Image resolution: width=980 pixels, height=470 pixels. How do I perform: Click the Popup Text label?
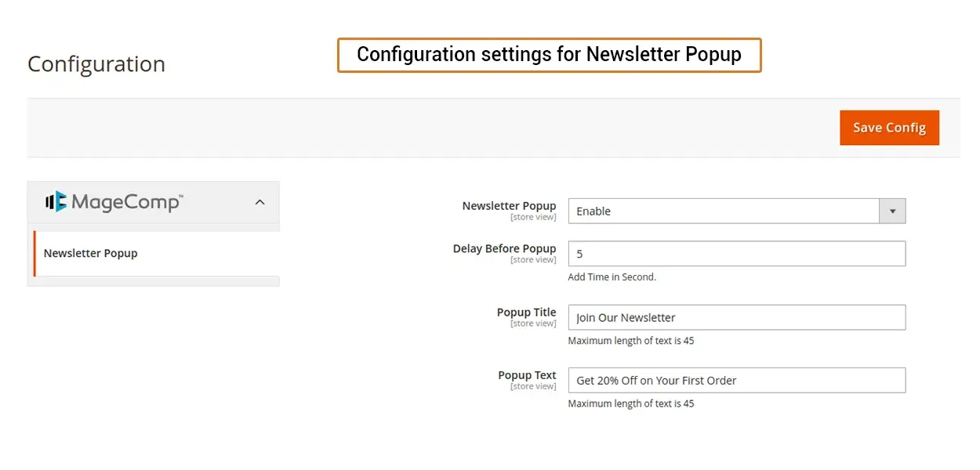point(527,375)
